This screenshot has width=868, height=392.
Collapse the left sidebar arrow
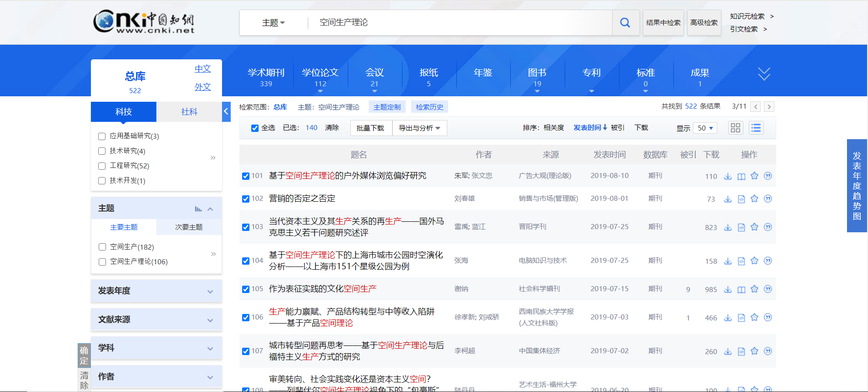coord(226,111)
